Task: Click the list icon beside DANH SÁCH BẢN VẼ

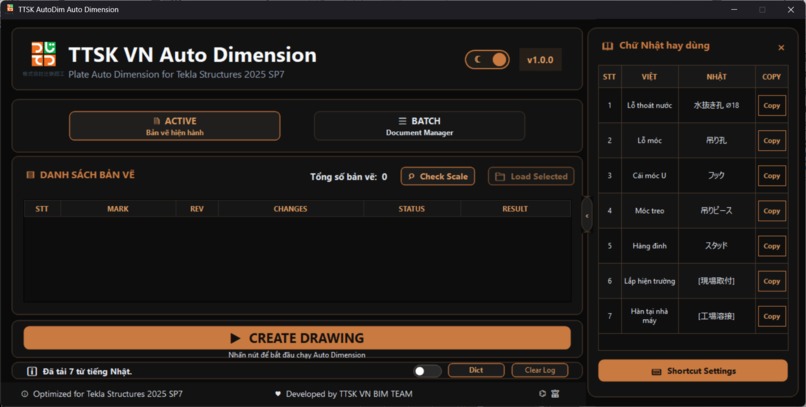Action: (x=30, y=175)
